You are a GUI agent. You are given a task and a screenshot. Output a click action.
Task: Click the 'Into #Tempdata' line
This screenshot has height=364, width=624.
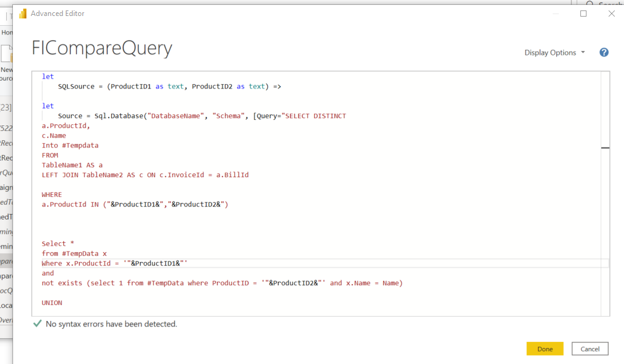(70, 145)
